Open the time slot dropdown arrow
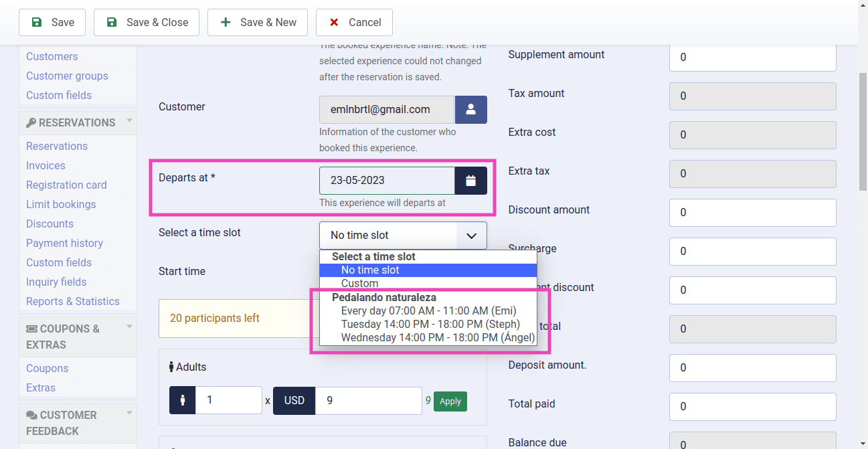The height and width of the screenshot is (449, 868). coord(471,236)
